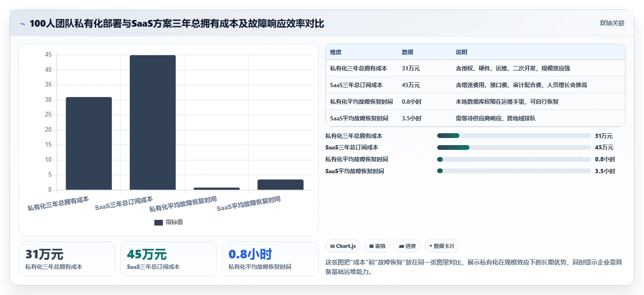Click the 维度 column header
Screen dimensions: 644x295
pyautogui.click(x=336, y=52)
